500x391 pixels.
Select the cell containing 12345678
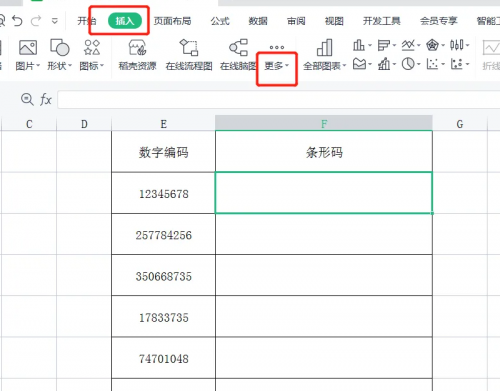(x=163, y=193)
